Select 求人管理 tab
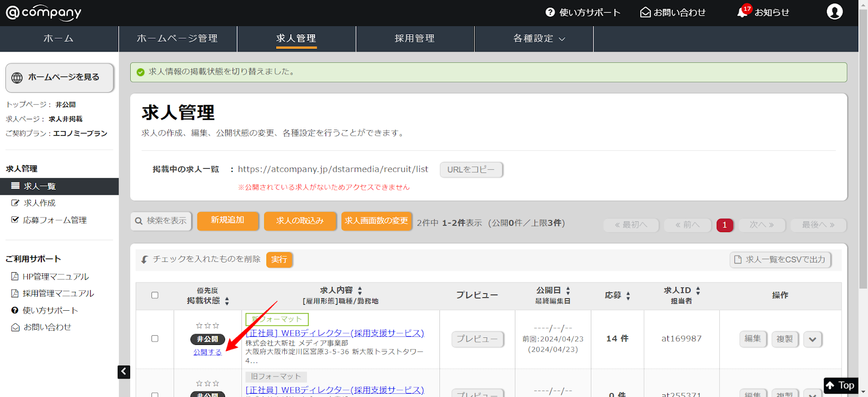Screen dimensions: 868x397 296,39
